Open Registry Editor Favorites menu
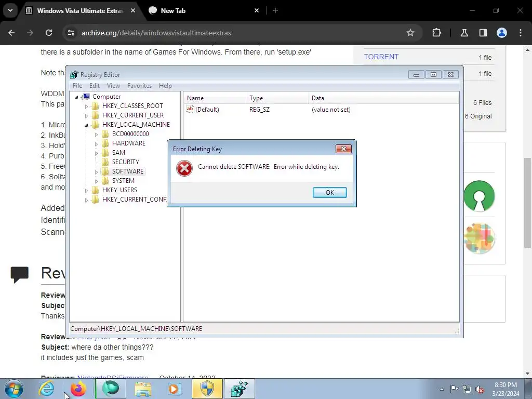 [x=139, y=86]
